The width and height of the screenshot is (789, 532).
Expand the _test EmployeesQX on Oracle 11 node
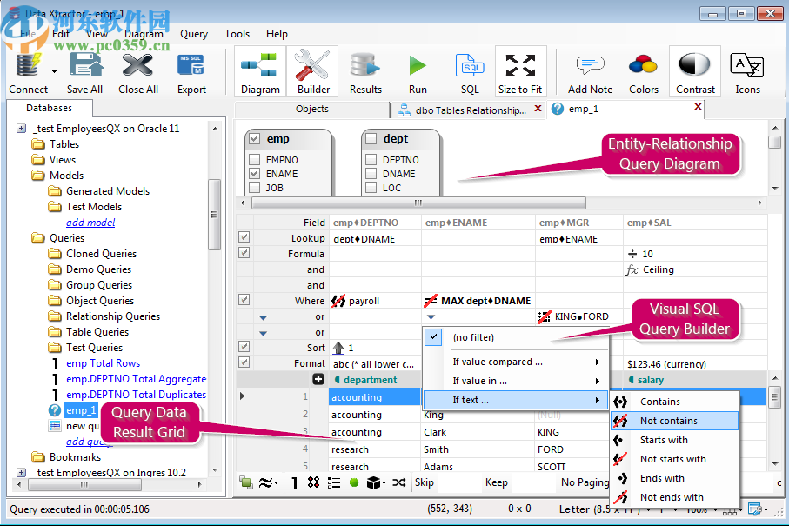tap(21, 129)
